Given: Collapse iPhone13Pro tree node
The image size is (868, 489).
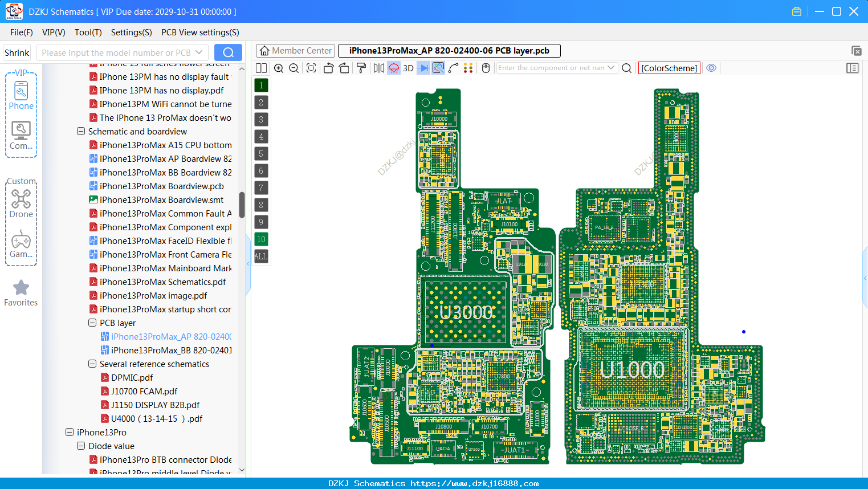Looking at the screenshot, I should (x=70, y=432).
